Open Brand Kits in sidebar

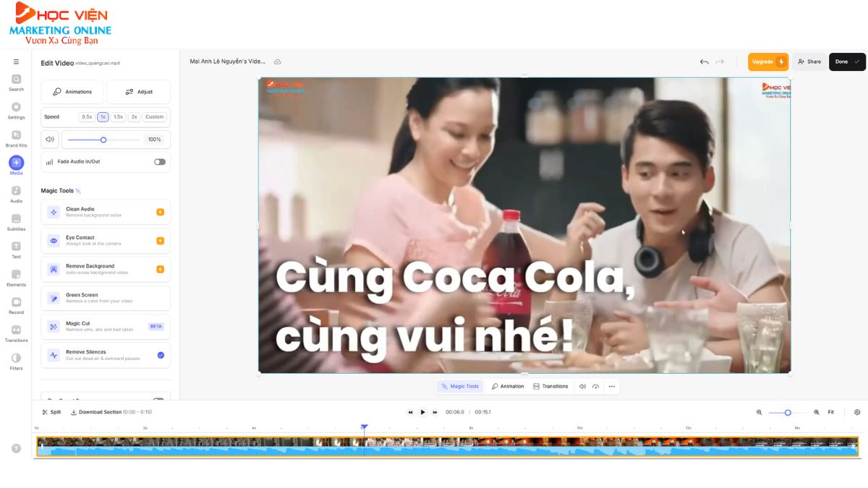(16, 138)
